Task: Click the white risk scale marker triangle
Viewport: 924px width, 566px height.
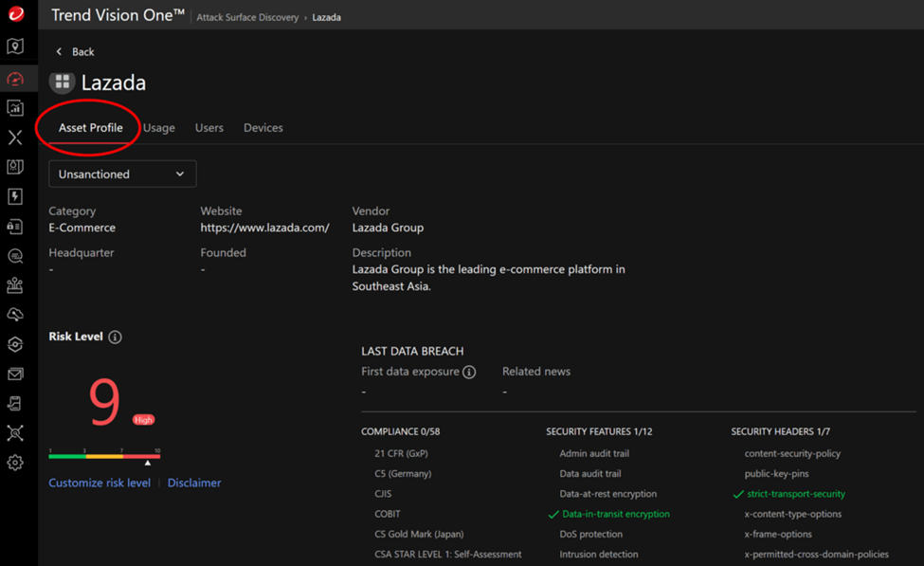Action: [148, 463]
